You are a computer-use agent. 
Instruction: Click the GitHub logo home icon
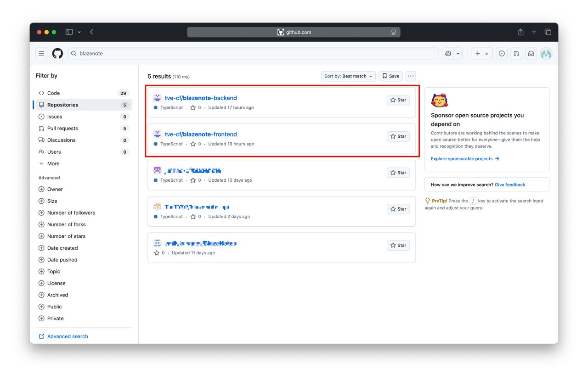coord(57,54)
